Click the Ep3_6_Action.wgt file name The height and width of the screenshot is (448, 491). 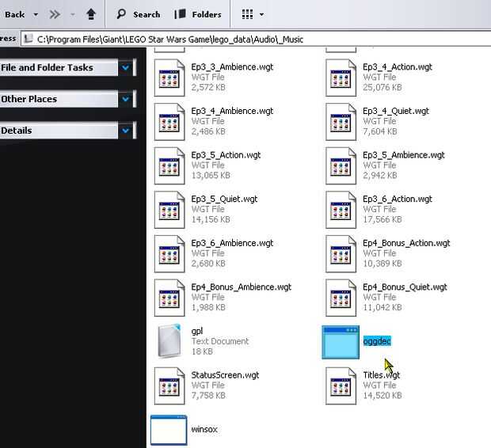tap(398, 199)
